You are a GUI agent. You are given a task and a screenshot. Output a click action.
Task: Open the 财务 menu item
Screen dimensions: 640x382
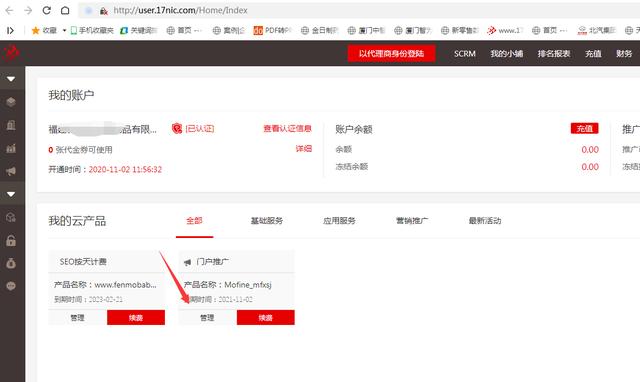pyautogui.click(x=624, y=53)
